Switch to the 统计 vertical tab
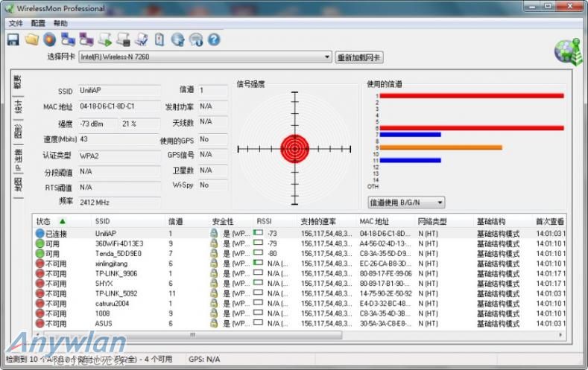Image resolution: width=588 pixels, height=370 pixels. pyautogui.click(x=18, y=106)
